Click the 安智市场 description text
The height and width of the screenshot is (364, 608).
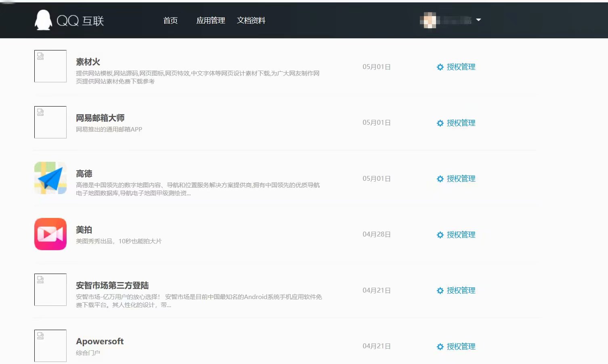(x=199, y=301)
